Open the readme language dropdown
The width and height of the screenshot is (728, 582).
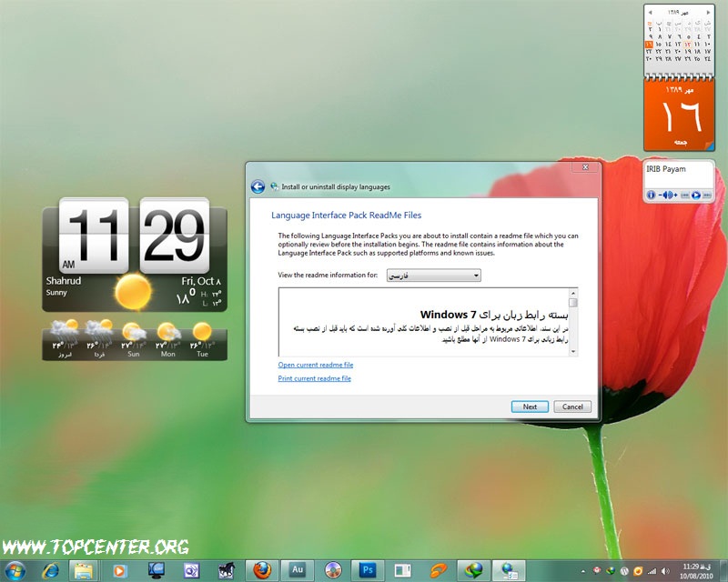click(x=434, y=276)
